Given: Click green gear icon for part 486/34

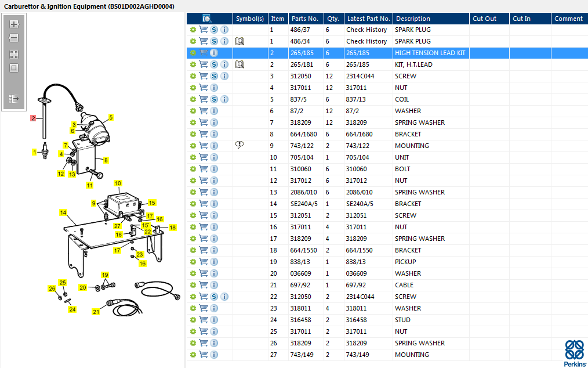Looking at the screenshot, I should [193, 41].
